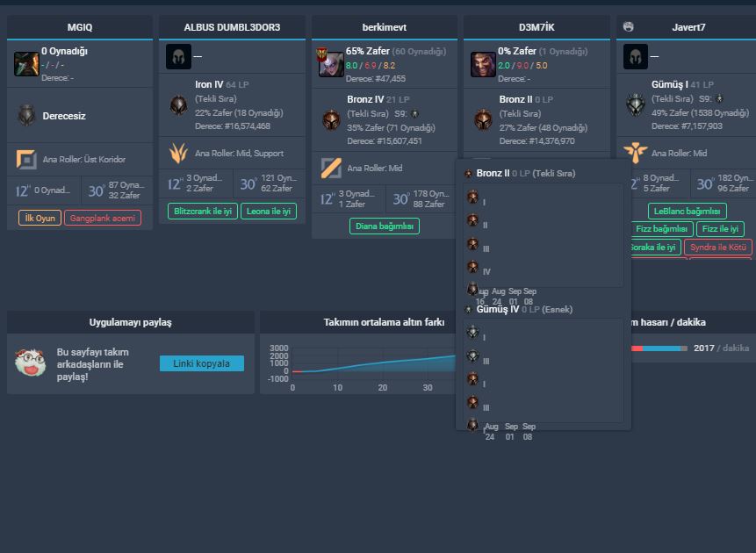The image size is (756, 553).
Task: Click the Blitzcrank ile iyi tag
Action: click(x=203, y=212)
